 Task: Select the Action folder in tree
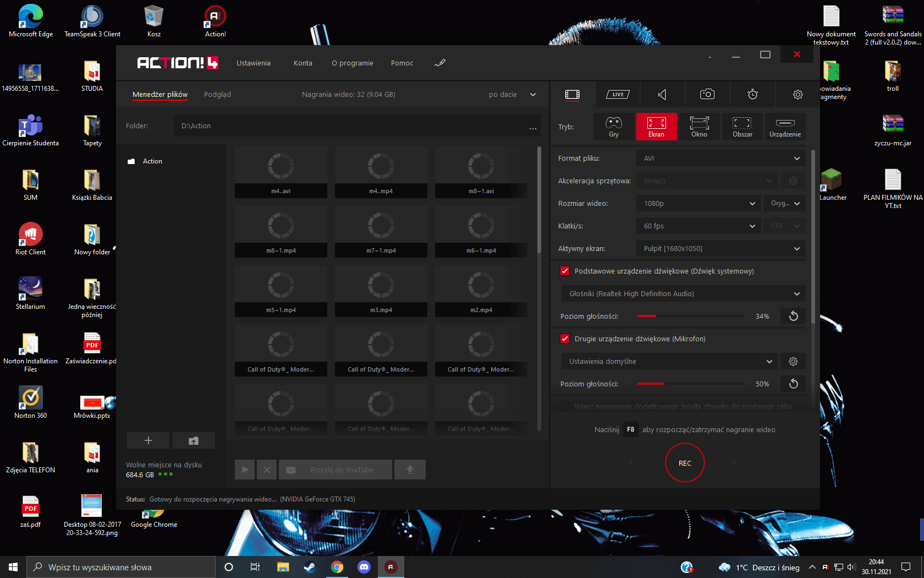click(x=152, y=161)
